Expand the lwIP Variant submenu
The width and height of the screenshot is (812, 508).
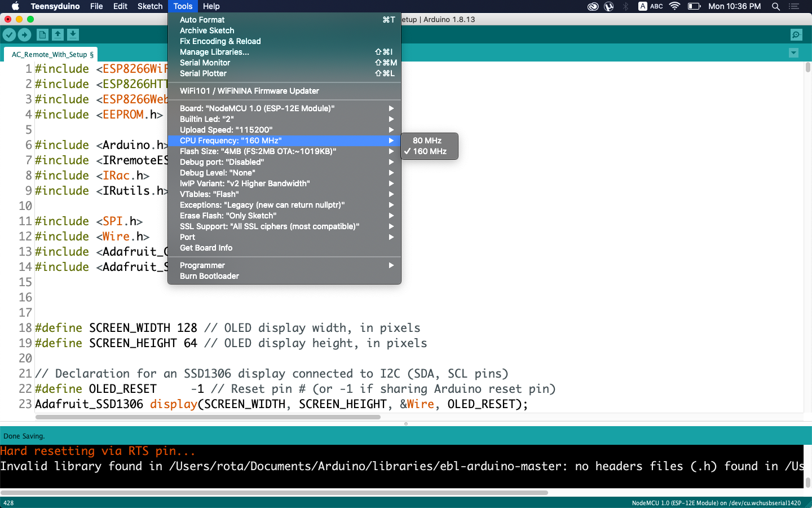284,183
